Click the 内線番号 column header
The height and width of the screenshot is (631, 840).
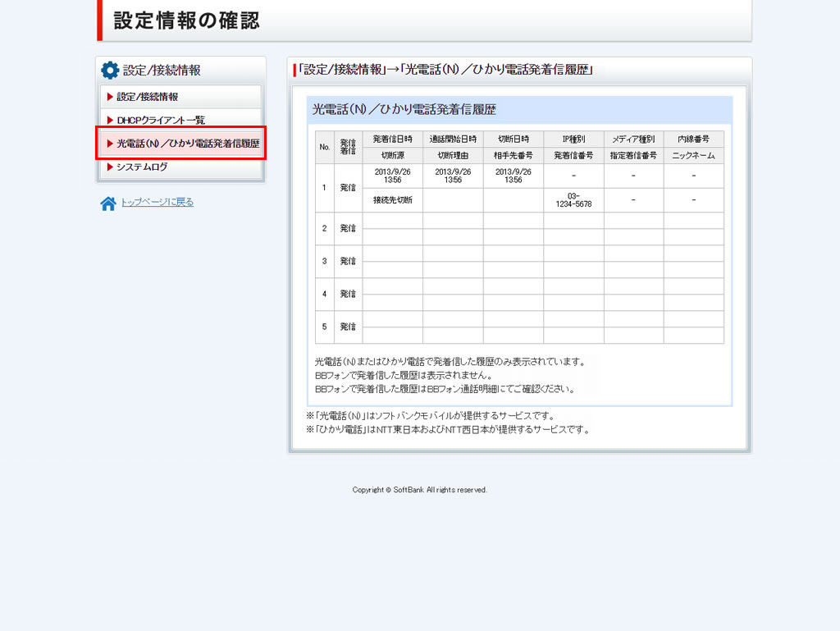pos(694,139)
